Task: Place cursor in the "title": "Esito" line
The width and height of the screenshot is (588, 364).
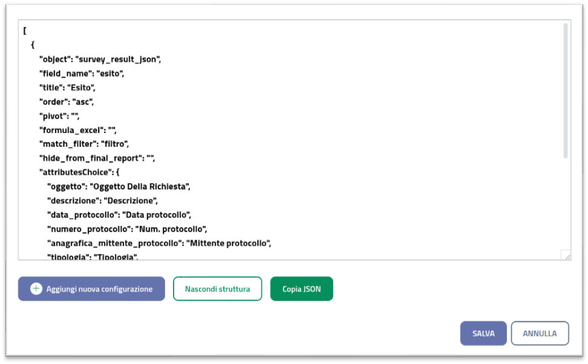Action: click(67, 88)
